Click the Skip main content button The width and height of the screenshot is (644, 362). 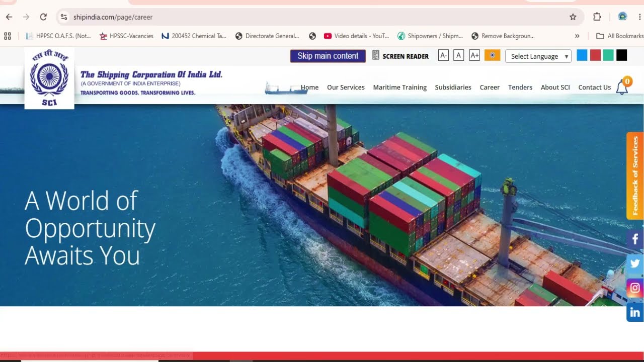point(328,56)
